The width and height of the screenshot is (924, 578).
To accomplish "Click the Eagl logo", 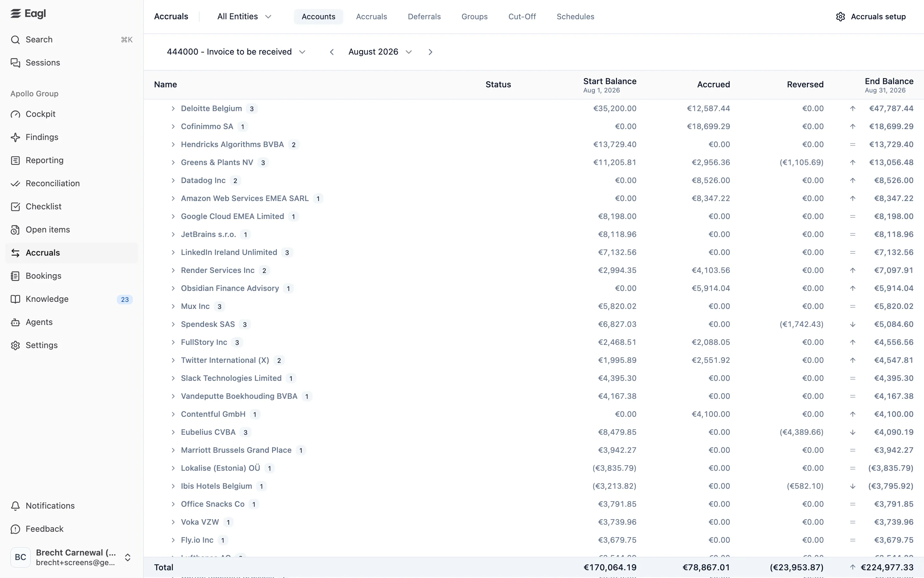I will coord(28,14).
